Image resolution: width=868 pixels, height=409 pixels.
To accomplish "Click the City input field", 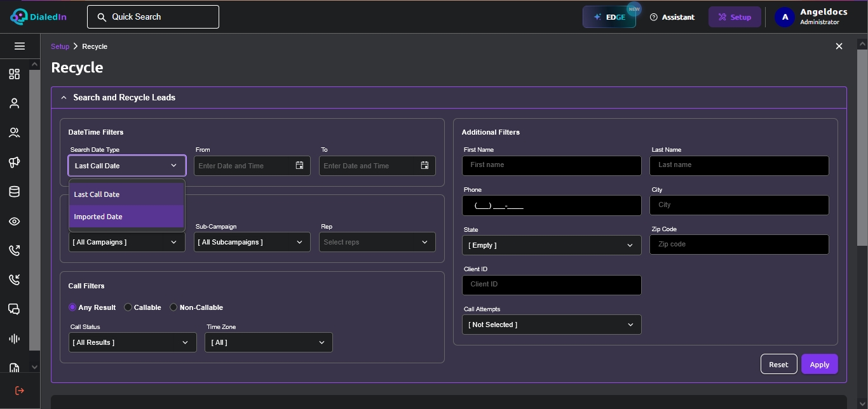I will coord(739,205).
